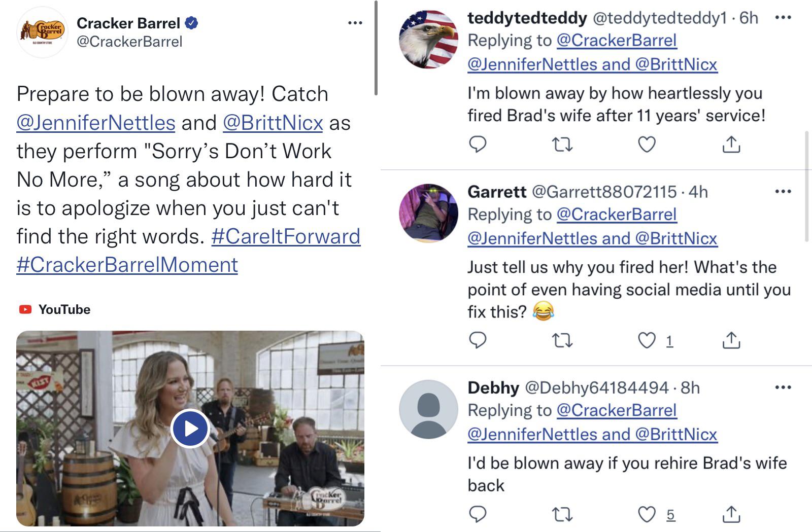Click the verified checkmark next to Cracker Barrel
Screen dimensions: 812x532
pos(192,23)
